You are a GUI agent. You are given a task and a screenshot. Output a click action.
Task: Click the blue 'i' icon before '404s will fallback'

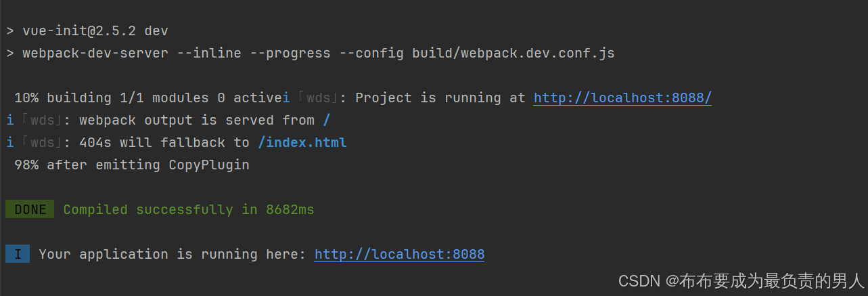[x=10, y=142]
